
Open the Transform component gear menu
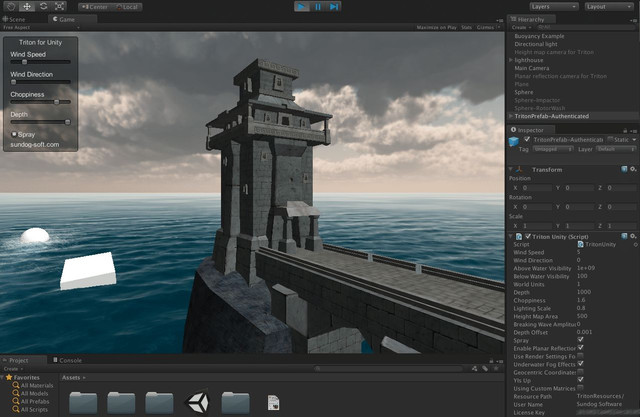pyautogui.click(x=633, y=169)
